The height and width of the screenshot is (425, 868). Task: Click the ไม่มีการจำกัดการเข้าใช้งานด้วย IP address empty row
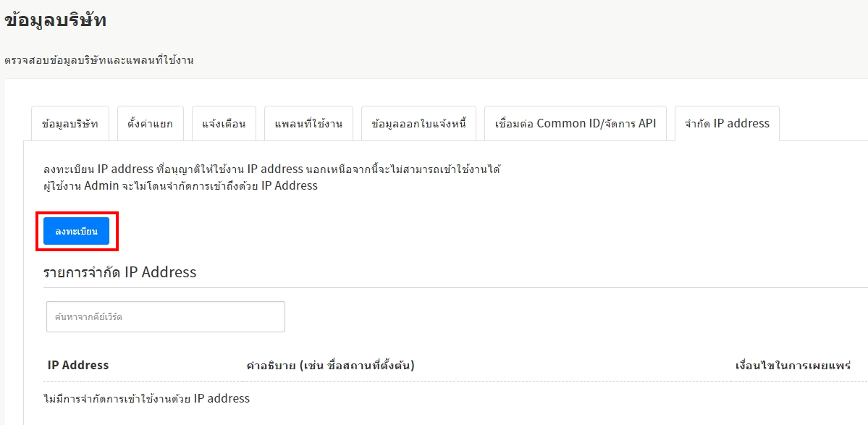(x=147, y=398)
